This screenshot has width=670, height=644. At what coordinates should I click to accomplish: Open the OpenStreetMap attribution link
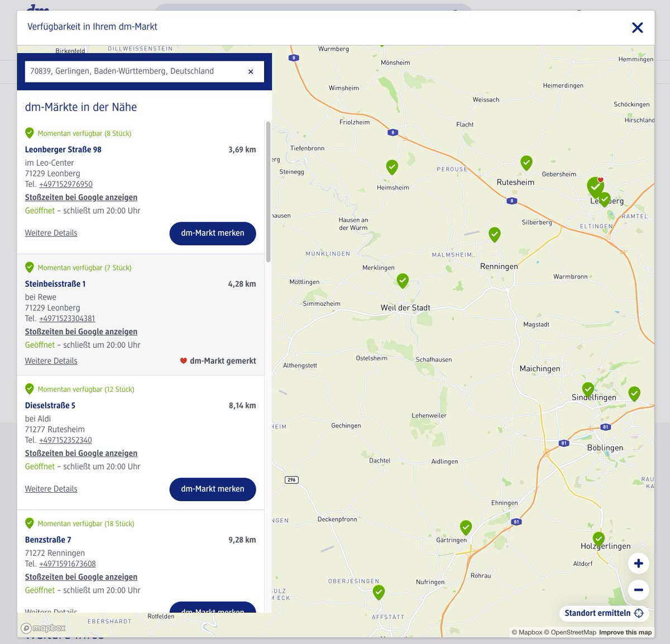[570, 633]
